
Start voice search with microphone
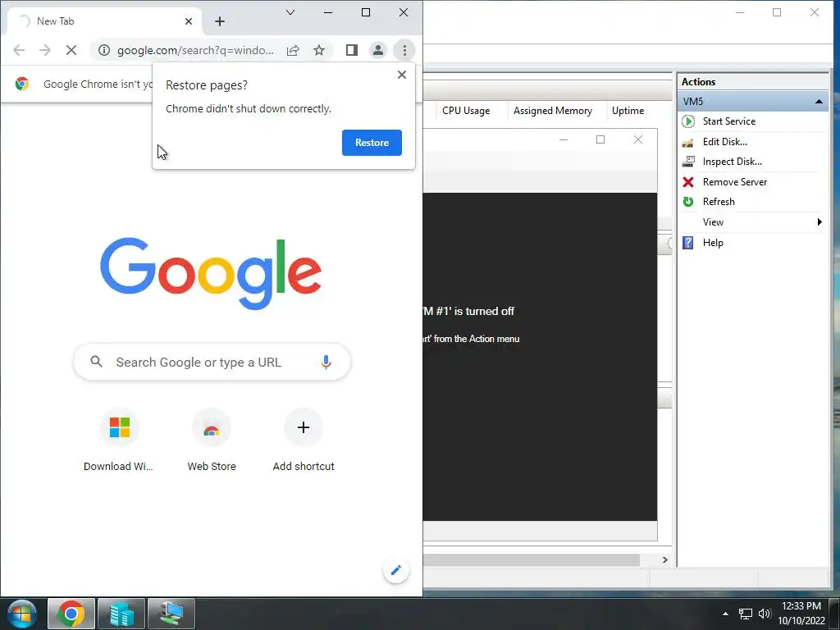326,362
